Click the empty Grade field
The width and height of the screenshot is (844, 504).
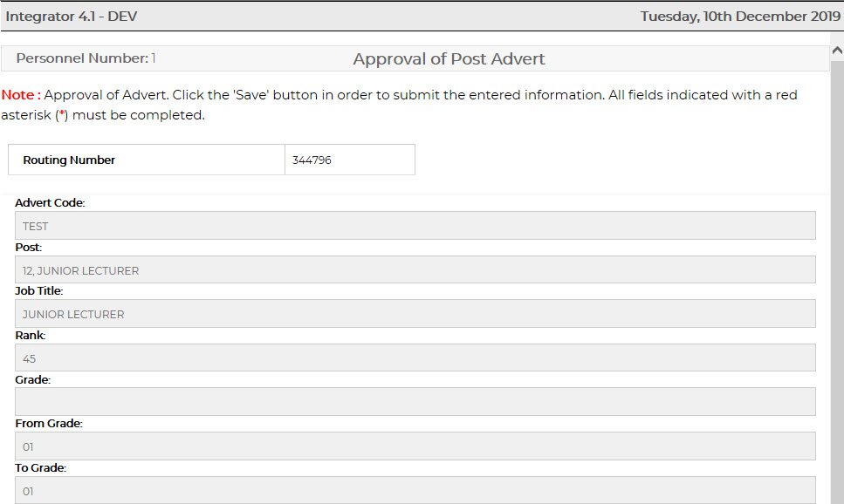(415, 402)
